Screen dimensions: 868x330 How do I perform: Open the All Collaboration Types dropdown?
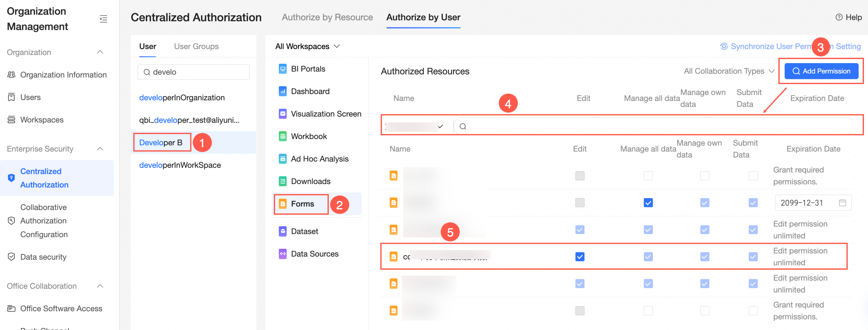click(x=729, y=71)
